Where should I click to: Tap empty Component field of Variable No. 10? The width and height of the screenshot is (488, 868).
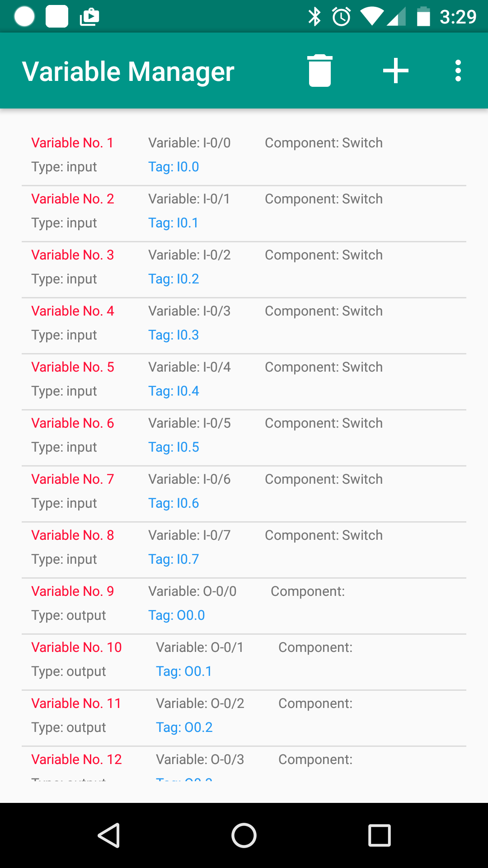pyautogui.click(x=315, y=647)
